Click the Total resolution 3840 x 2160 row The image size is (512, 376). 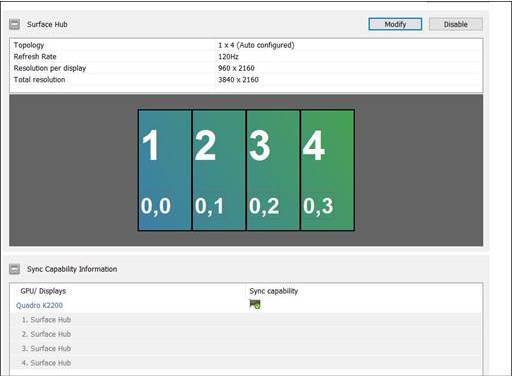click(x=246, y=80)
